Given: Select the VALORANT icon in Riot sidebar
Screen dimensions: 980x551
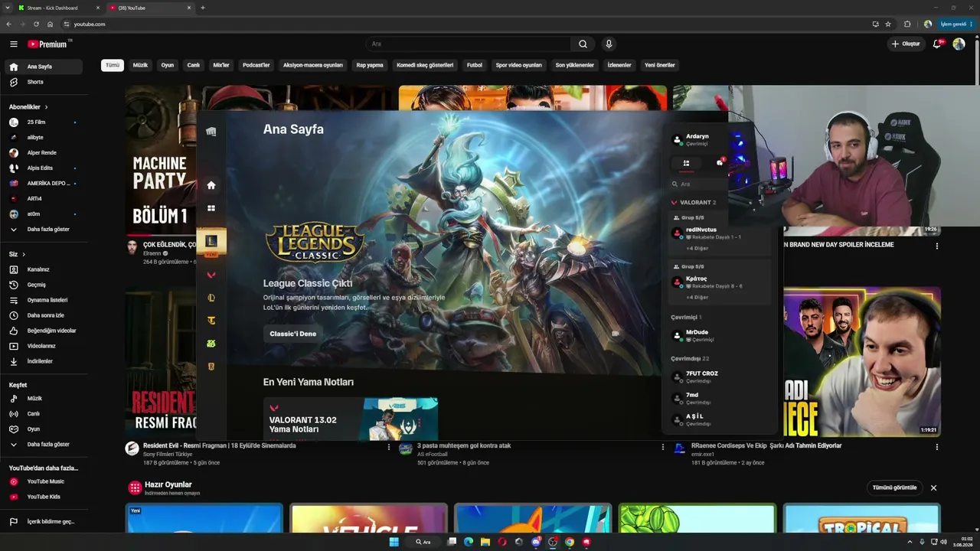Looking at the screenshot, I should (211, 275).
